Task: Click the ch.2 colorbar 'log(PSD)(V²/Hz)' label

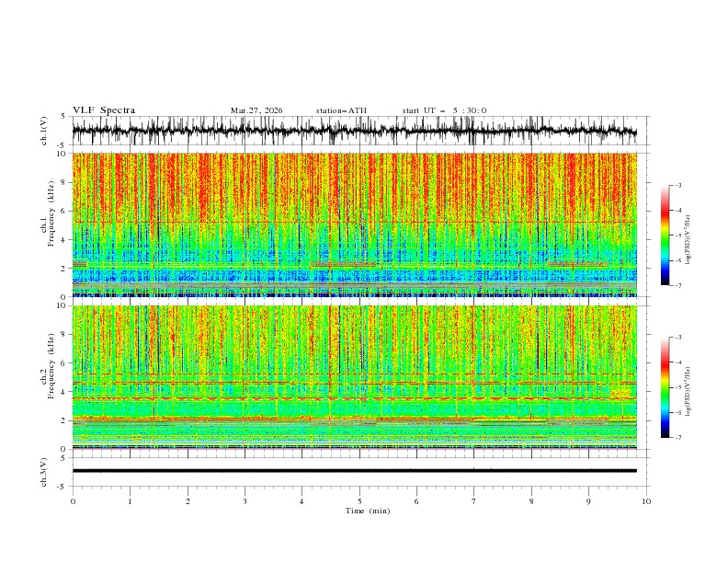Action: (x=688, y=391)
